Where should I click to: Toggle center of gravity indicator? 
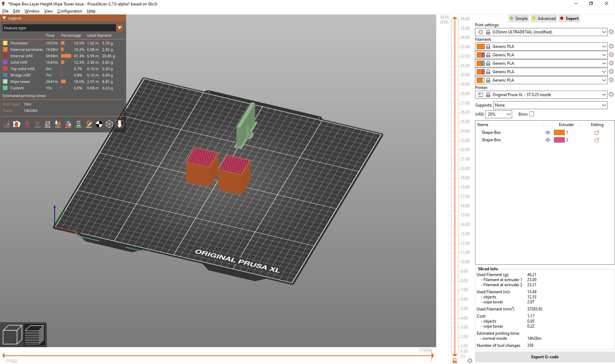[99, 124]
